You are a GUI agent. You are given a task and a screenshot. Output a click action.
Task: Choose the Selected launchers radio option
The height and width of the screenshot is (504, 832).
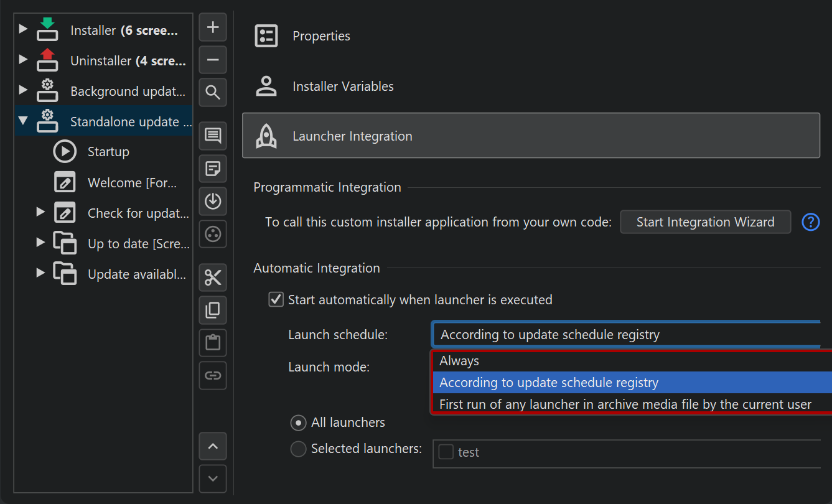(299, 449)
